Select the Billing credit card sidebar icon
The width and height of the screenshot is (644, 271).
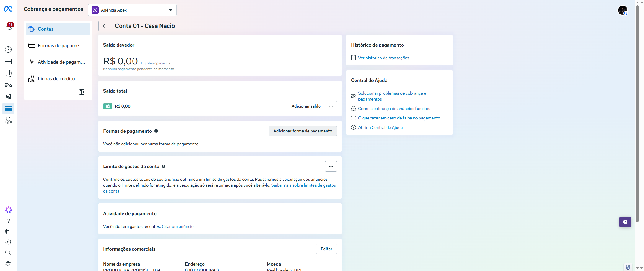(8, 109)
